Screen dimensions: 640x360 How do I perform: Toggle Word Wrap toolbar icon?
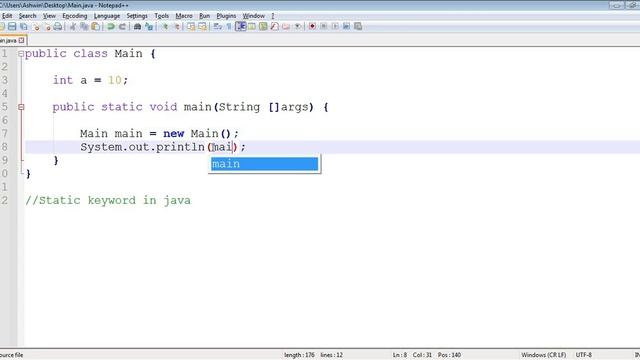click(218, 27)
